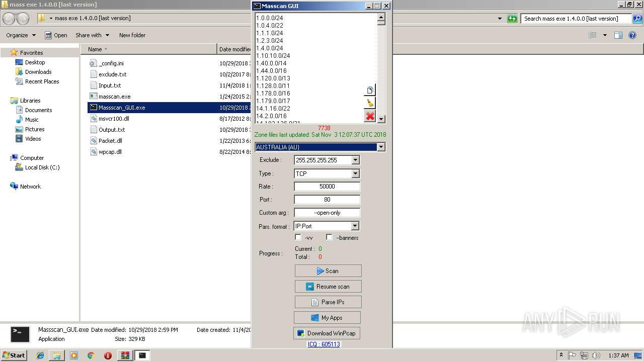Sort files by Date modified column
The height and width of the screenshot is (362, 644).
[234, 49]
